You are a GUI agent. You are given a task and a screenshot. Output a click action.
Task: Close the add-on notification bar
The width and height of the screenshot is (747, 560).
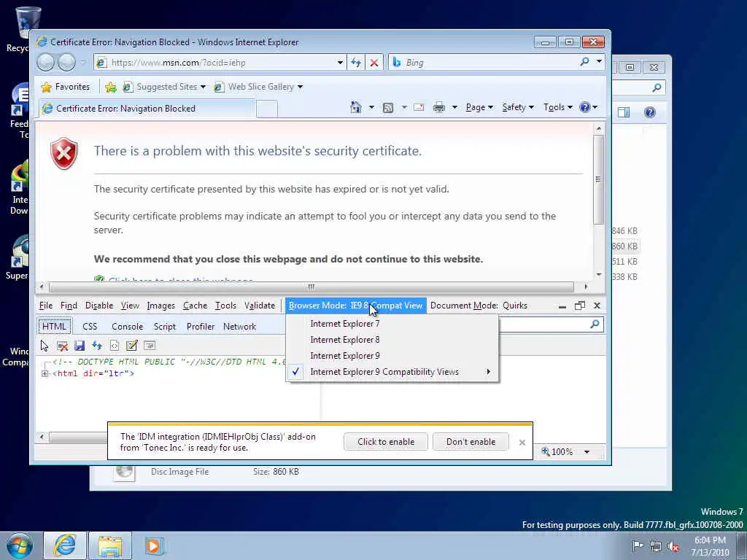522,443
